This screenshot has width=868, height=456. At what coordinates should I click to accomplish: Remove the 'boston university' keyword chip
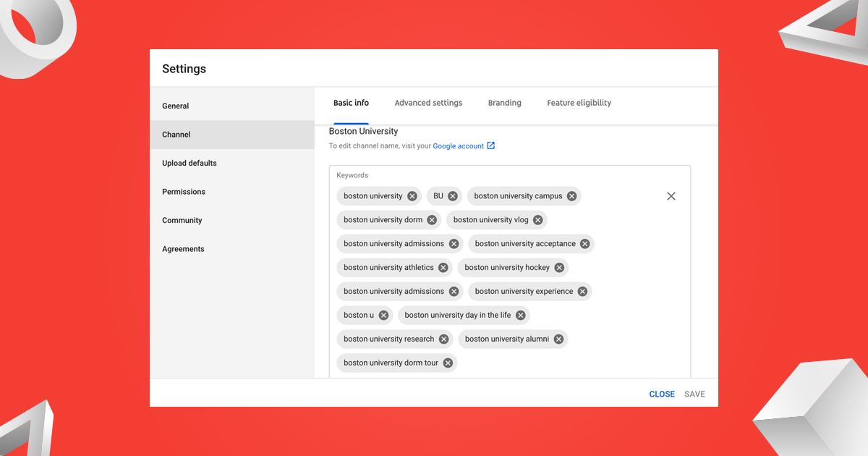coord(412,195)
